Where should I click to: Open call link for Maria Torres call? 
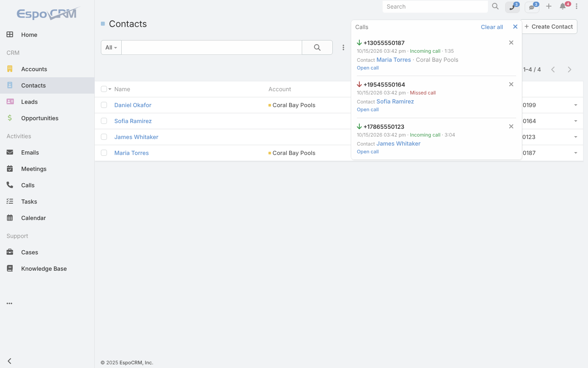pos(367,68)
